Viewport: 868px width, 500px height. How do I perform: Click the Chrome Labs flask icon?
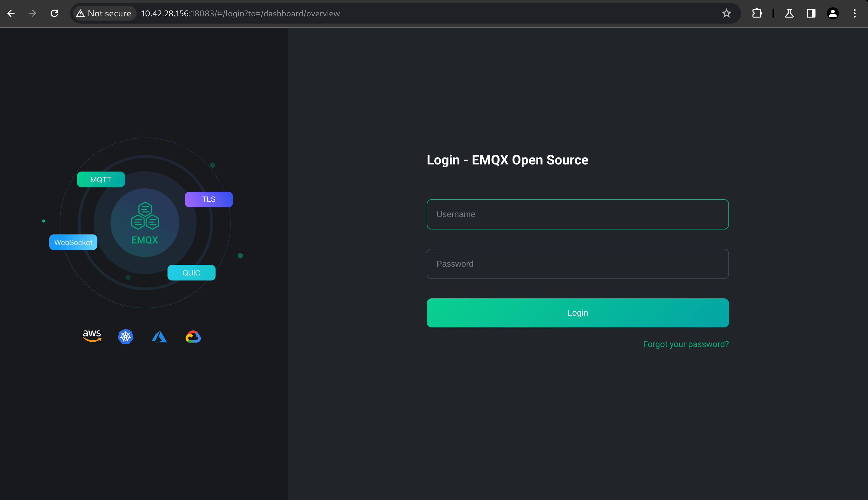click(789, 13)
